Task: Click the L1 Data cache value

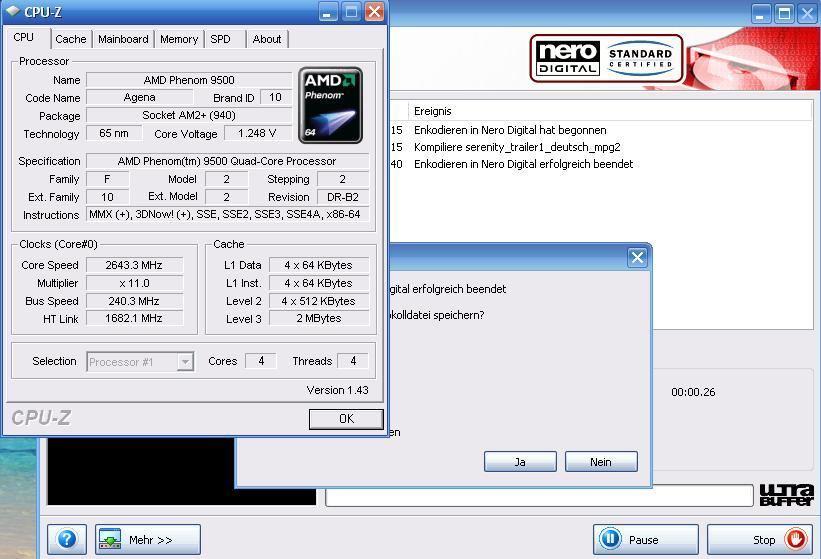Action: pos(319,265)
